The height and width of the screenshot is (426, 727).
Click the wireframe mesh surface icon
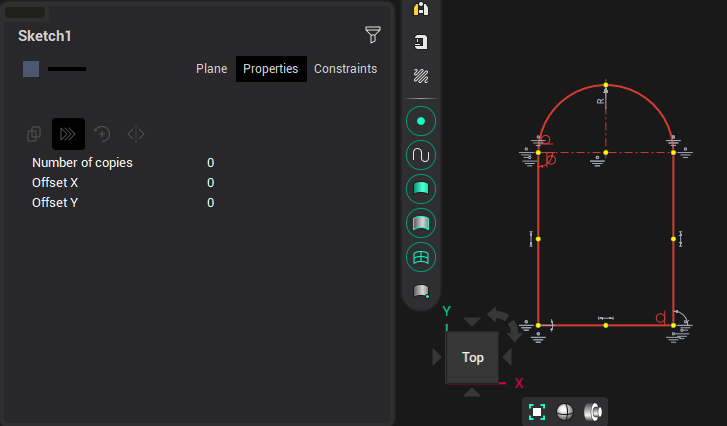[421, 257]
